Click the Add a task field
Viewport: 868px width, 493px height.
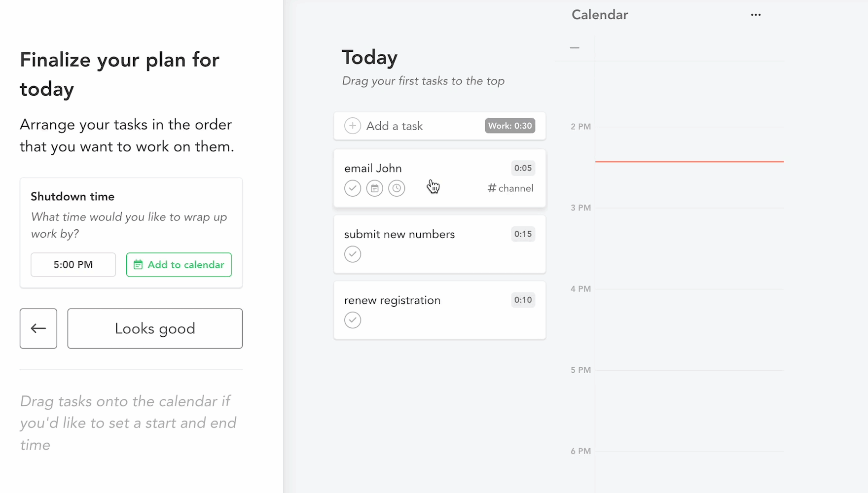(x=395, y=126)
